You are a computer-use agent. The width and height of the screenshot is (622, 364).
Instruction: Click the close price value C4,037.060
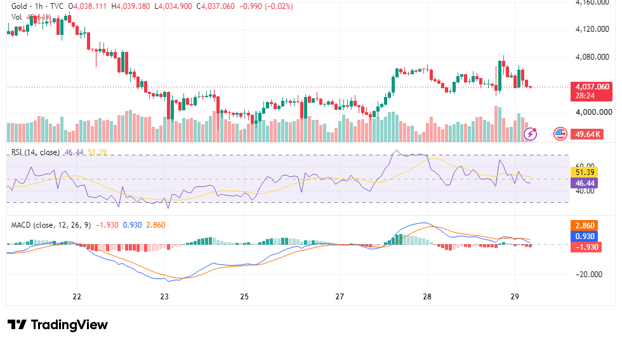coord(215,6)
